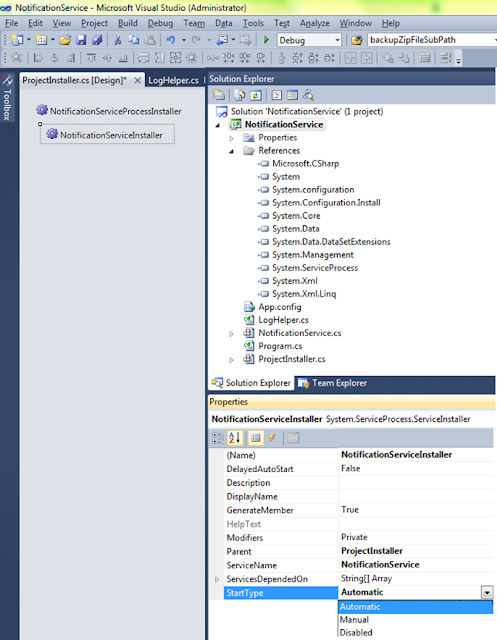
Task: Refresh the Solution Explorer tree
Action: pyautogui.click(x=255, y=95)
